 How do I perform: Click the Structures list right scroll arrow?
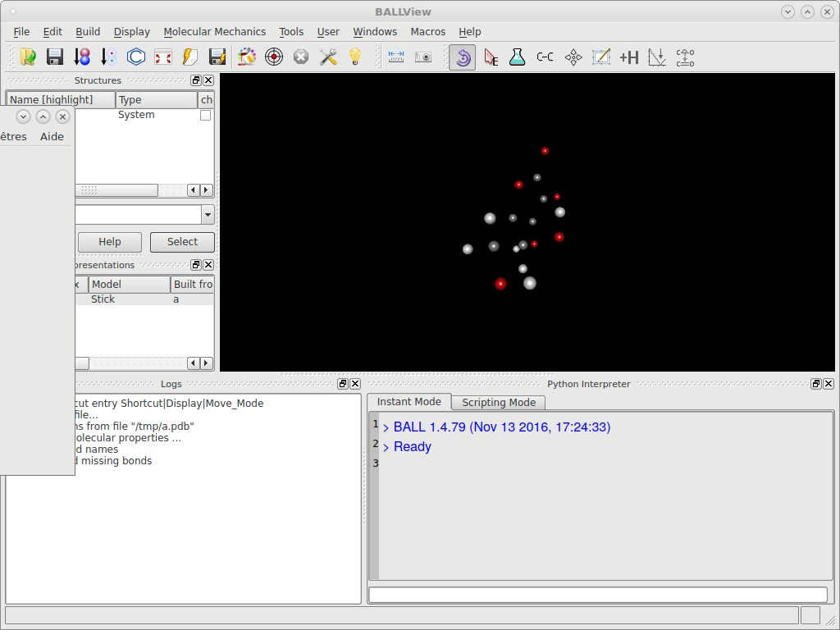coord(206,190)
